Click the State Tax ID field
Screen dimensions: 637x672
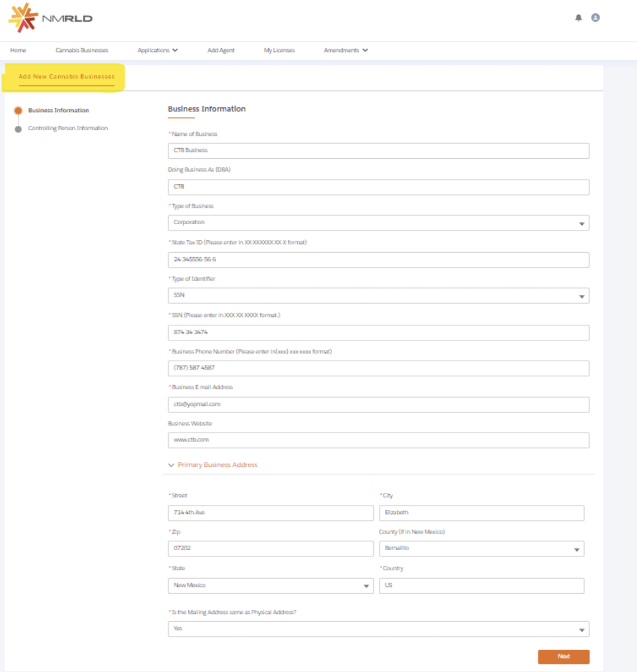pos(378,259)
